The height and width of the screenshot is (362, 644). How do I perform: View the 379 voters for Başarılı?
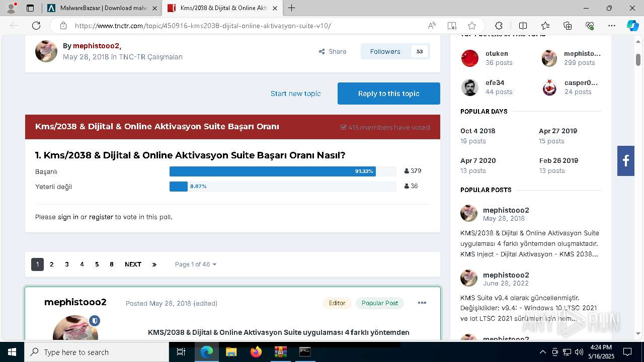pos(413,171)
